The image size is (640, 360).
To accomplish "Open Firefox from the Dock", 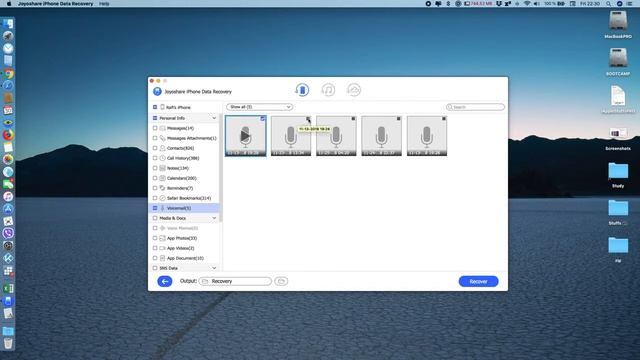I will pyautogui.click(x=8, y=135).
